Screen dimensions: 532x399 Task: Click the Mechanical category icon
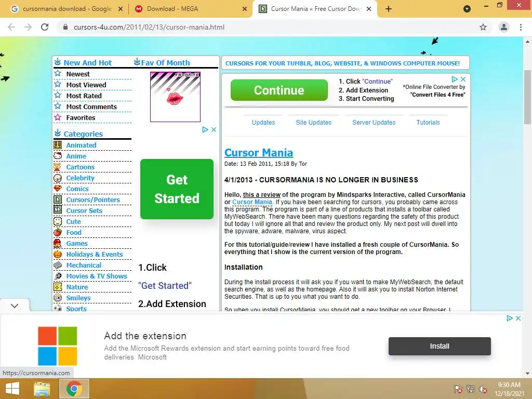(58, 265)
